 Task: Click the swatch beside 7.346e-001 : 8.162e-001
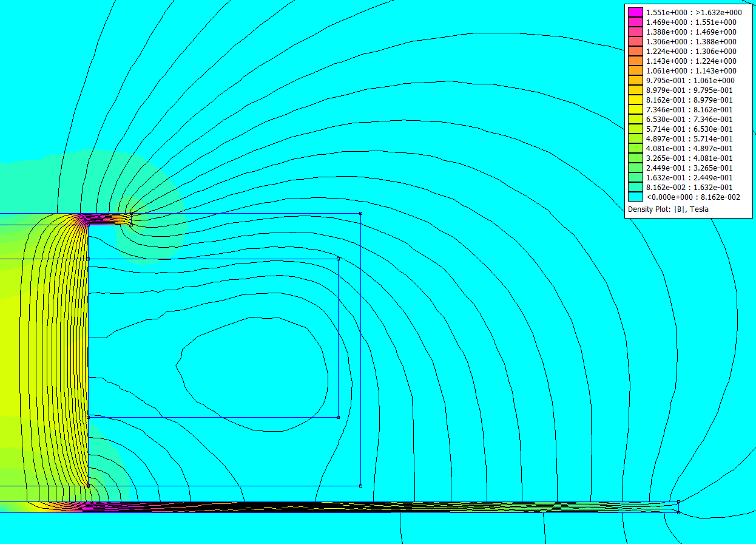click(x=635, y=109)
